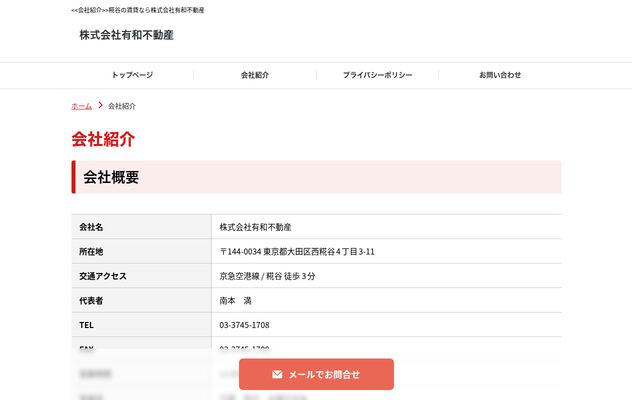Open the プライバシーポリシー navigation item

(x=377, y=75)
